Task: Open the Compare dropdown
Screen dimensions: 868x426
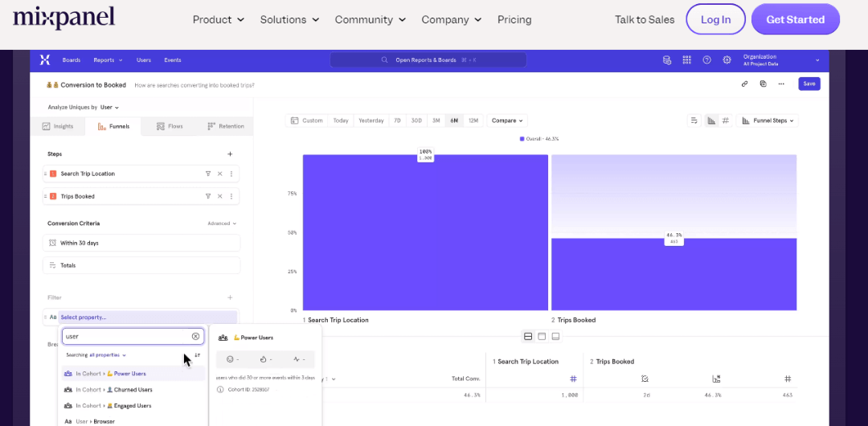Action: [507, 121]
